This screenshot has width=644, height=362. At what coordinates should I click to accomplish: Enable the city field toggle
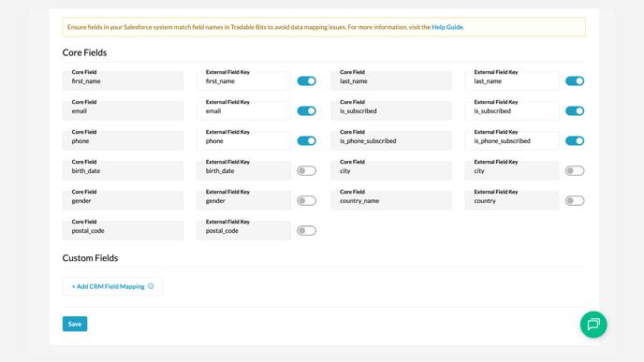[575, 171]
